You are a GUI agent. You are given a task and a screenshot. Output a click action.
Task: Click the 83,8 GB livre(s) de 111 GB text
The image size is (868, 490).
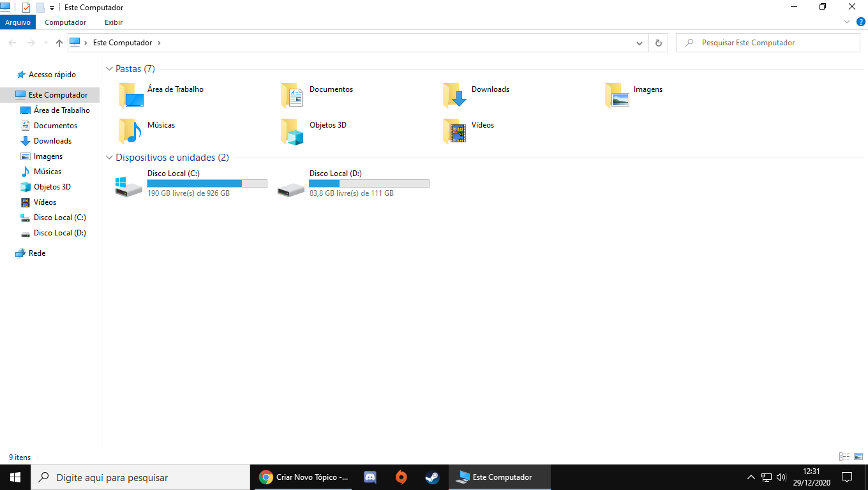[x=352, y=193]
